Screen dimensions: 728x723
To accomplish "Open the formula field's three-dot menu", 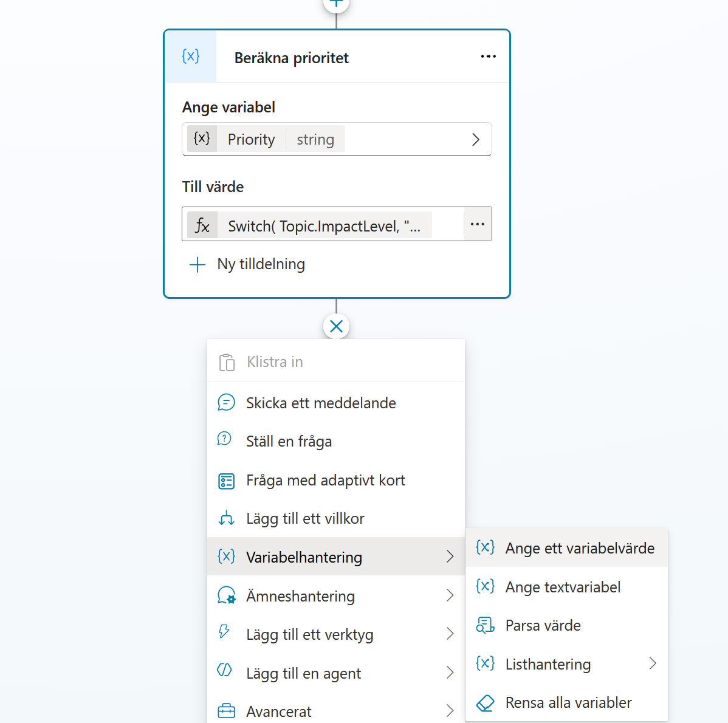I will [x=477, y=224].
